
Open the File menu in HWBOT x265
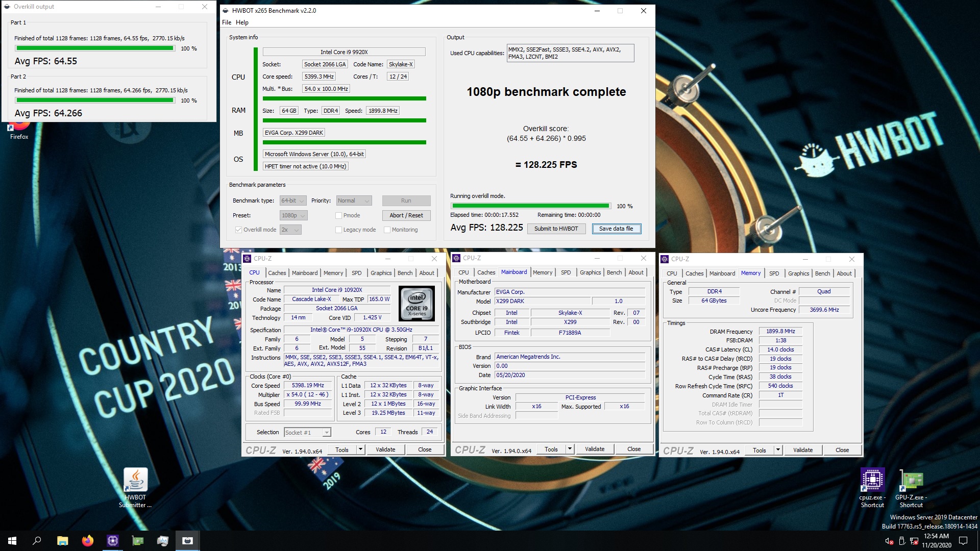(x=227, y=22)
